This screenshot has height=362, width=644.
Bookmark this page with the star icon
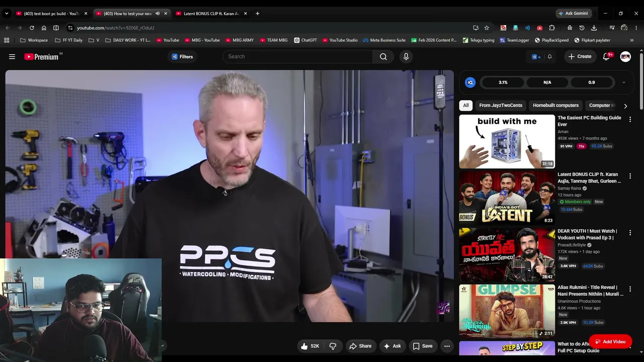coord(487,28)
